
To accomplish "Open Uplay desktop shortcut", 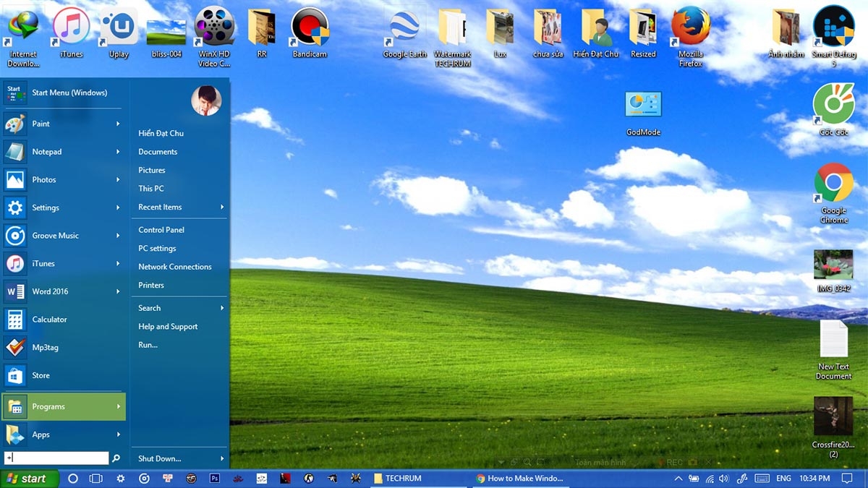I will pos(119,32).
